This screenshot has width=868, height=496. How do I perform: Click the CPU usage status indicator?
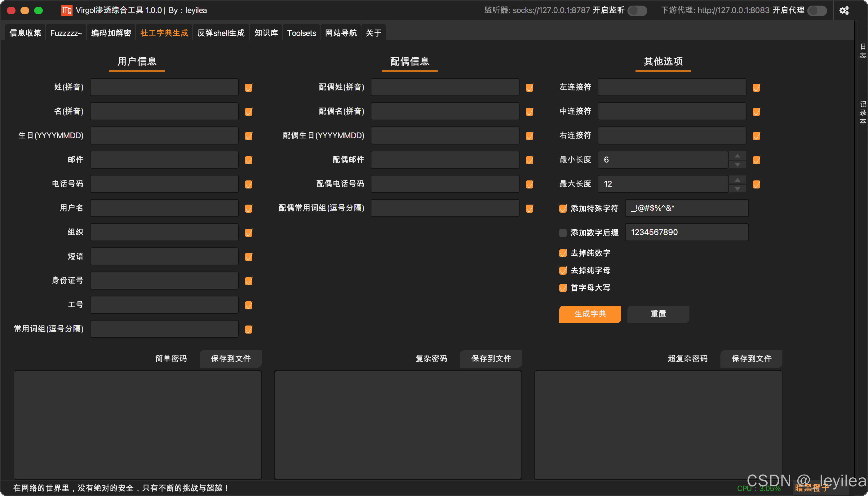[x=759, y=489]
